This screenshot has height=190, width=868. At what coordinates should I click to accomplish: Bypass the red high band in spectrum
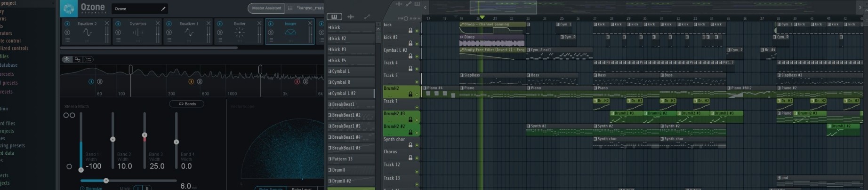pos(297,81)
